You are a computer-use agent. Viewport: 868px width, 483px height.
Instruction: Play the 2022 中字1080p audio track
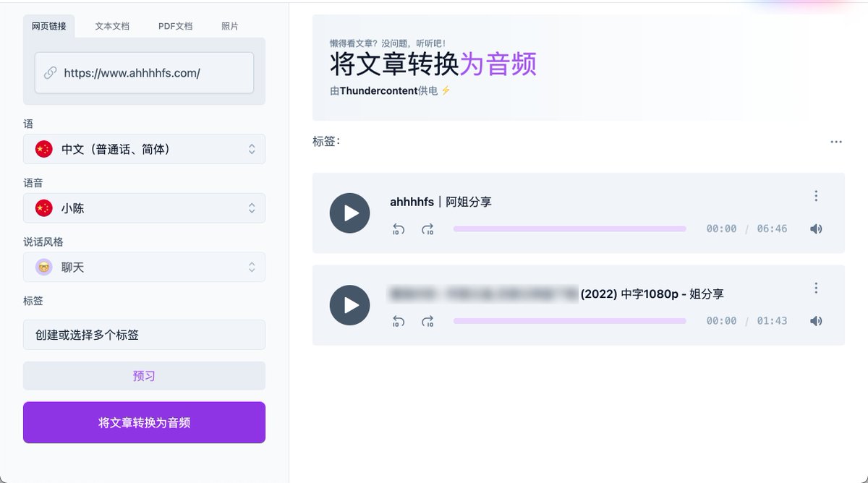coord(349,305)
